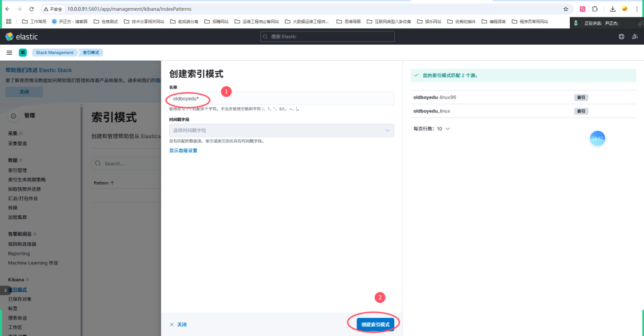Close the flyout with 关闭 link
The image size is (644, 336).
pos(178,325)
